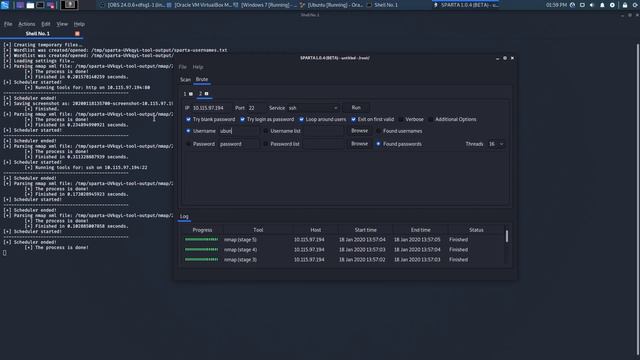Open Help menu in terminal window
This screenshot has width=640, height=360.
[x=79, y=24]
